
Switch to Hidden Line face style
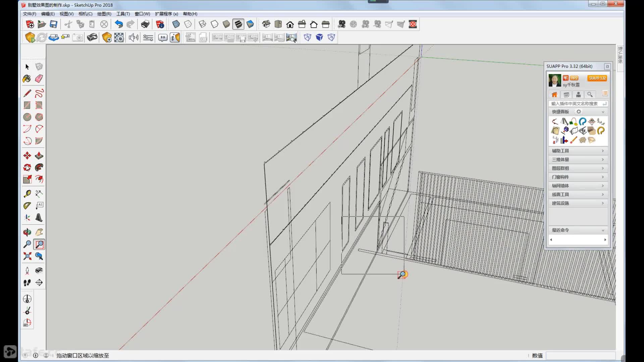(214, 24)
